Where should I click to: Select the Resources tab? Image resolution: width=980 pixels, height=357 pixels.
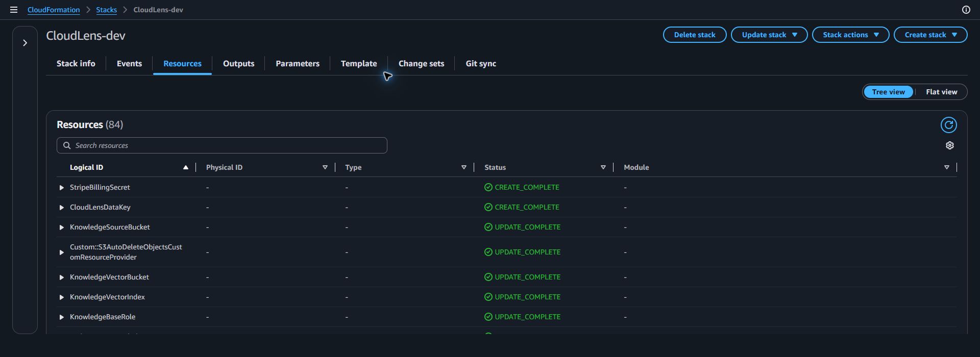[x=182, y=64]
